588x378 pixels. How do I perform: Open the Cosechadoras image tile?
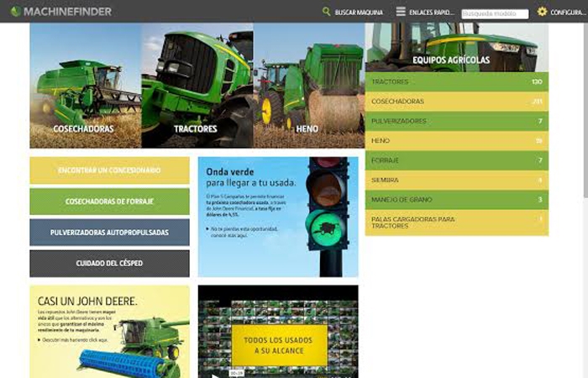click(86, 86)
